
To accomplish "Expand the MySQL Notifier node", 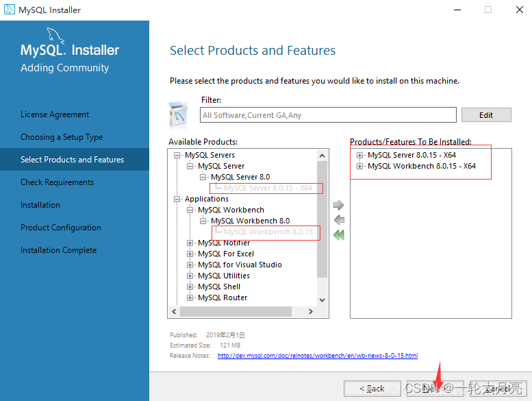I will click(x=190, y=243).
